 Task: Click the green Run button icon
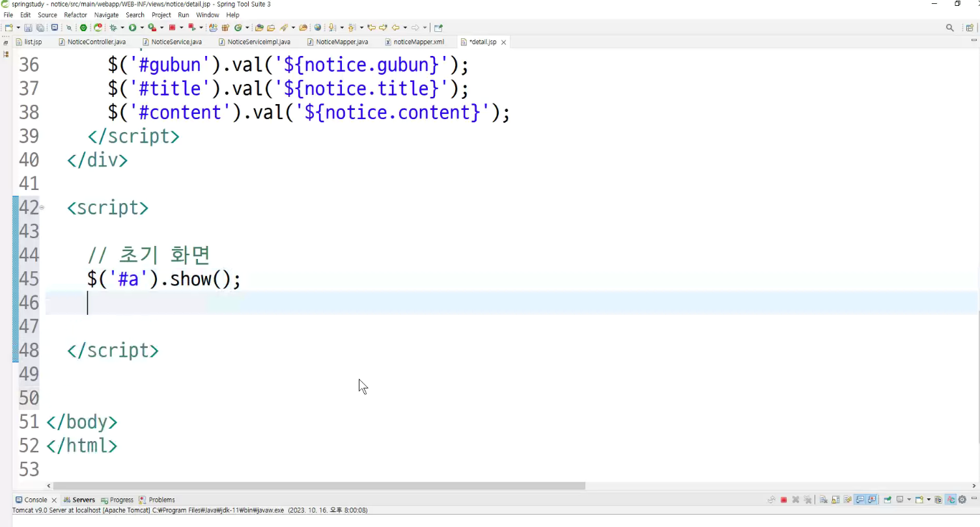(132, 28)
